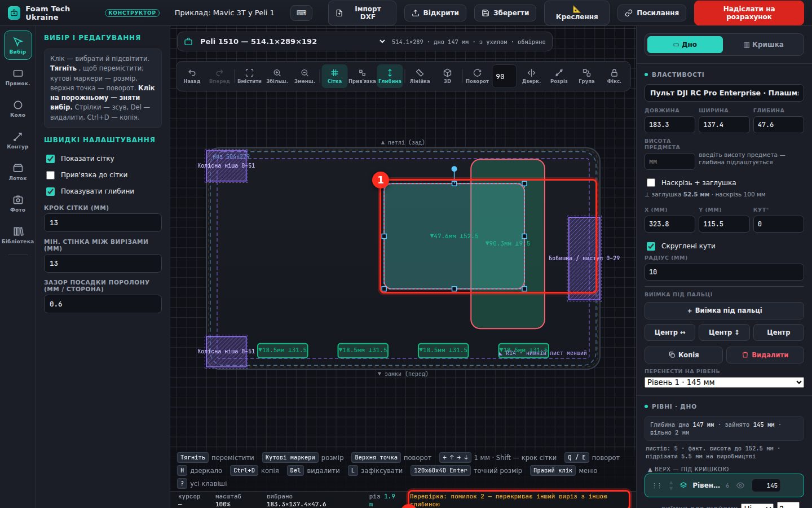Uncheck the Показати сітку checkbox
Screen dimensions: 812x508
click(x=51, y=159)
